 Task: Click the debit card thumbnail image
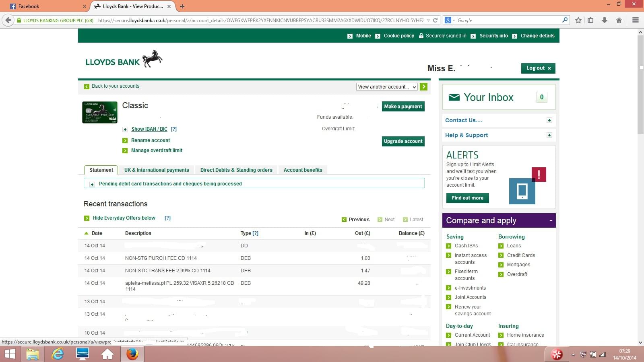[100, 112]
